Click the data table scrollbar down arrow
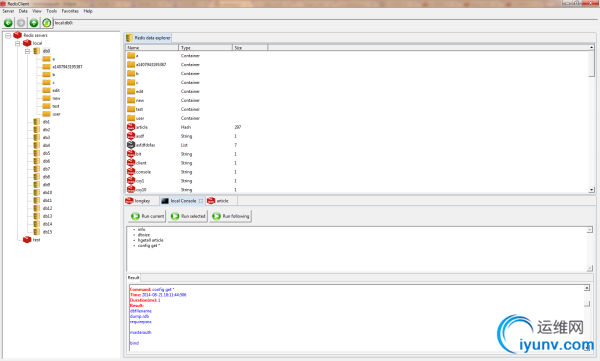 (x=592, y=189)
